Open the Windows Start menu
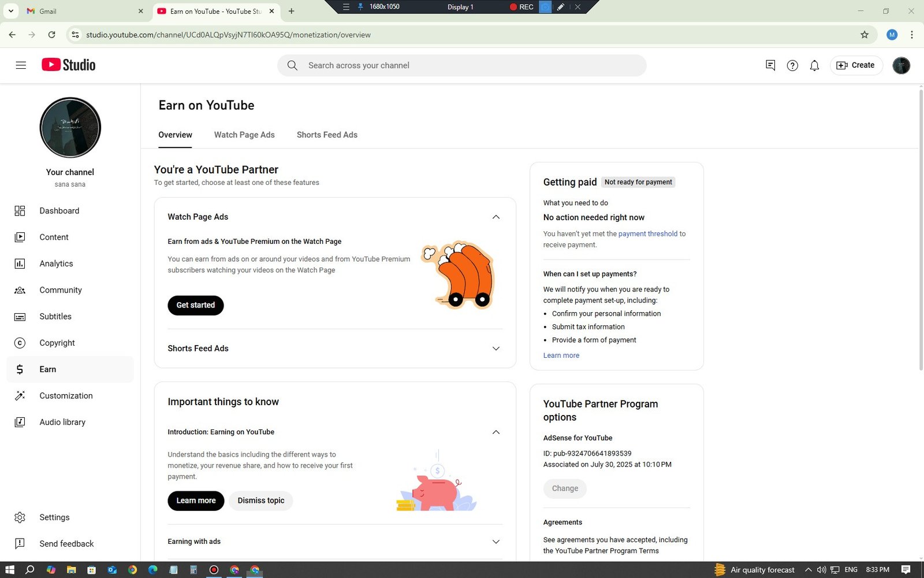The width and height of the screenshot is (924, 578). 9,570
